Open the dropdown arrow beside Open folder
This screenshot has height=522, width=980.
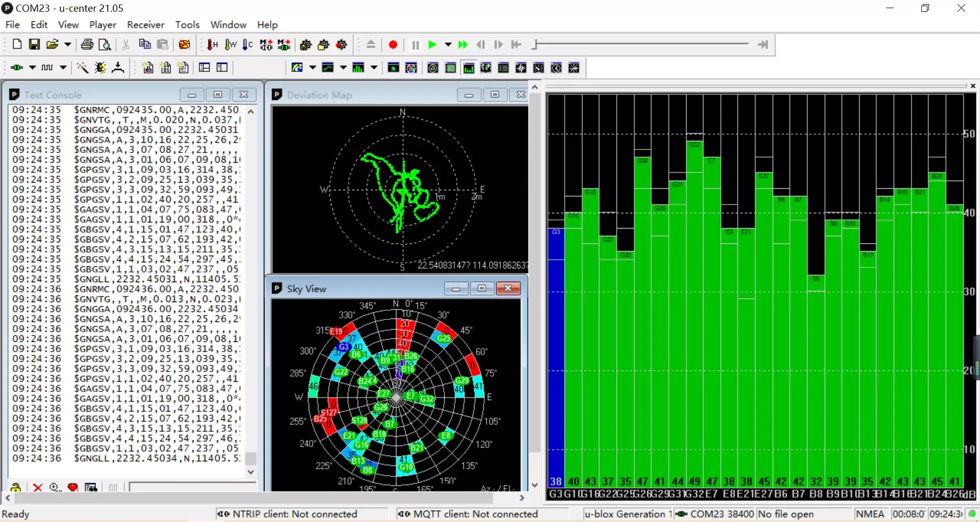click(67, 45)
